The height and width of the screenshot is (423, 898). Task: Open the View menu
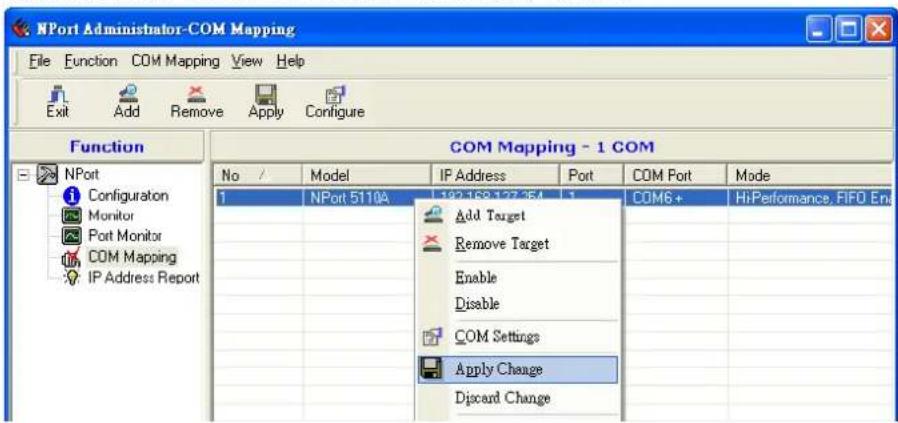coord(247,61)
